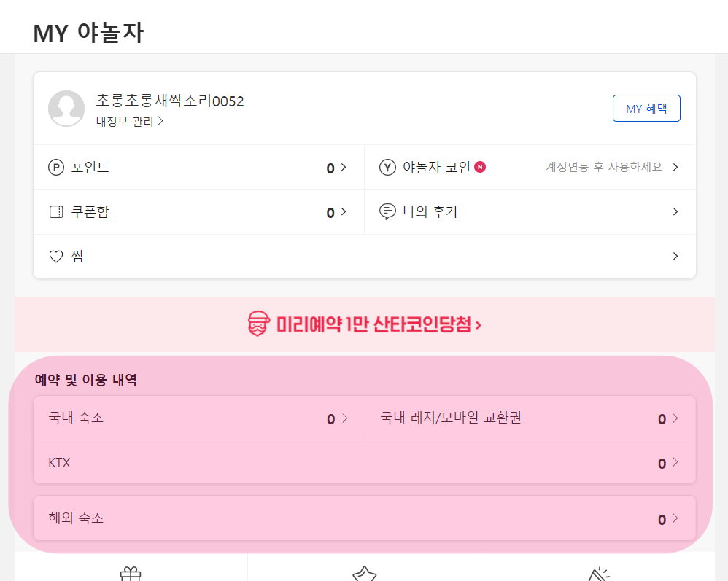Click the Santa icon on the banner

coord(259,324)
